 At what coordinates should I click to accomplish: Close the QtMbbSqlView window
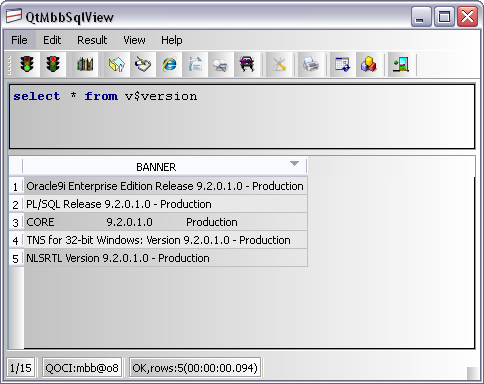pos(467,16)
